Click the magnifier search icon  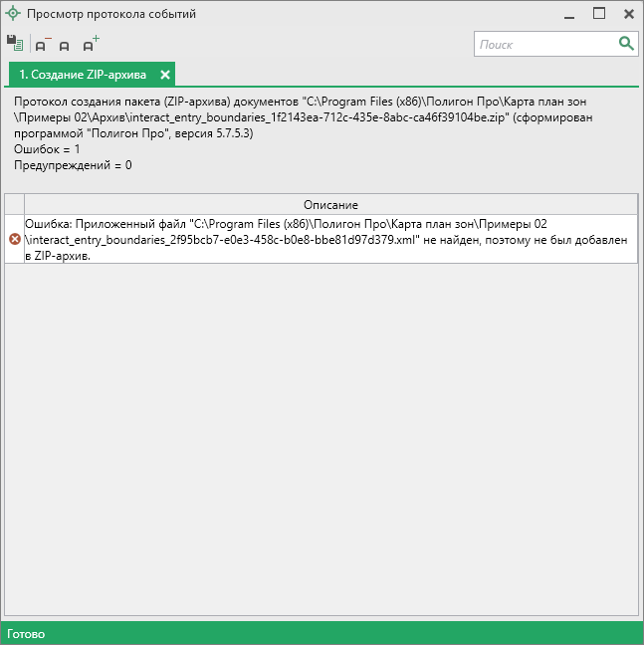click(626, 43)
